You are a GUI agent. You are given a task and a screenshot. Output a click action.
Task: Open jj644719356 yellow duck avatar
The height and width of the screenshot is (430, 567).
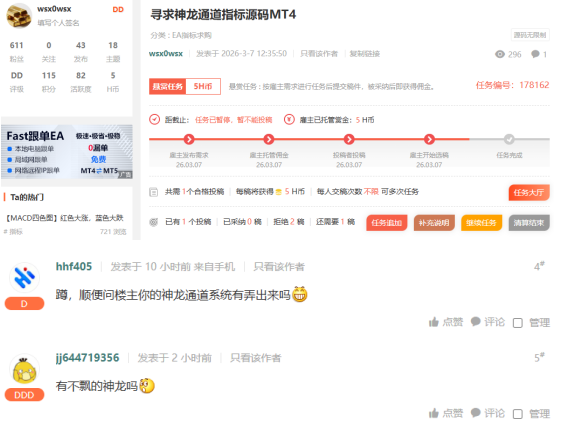click(x=24, y=369)
